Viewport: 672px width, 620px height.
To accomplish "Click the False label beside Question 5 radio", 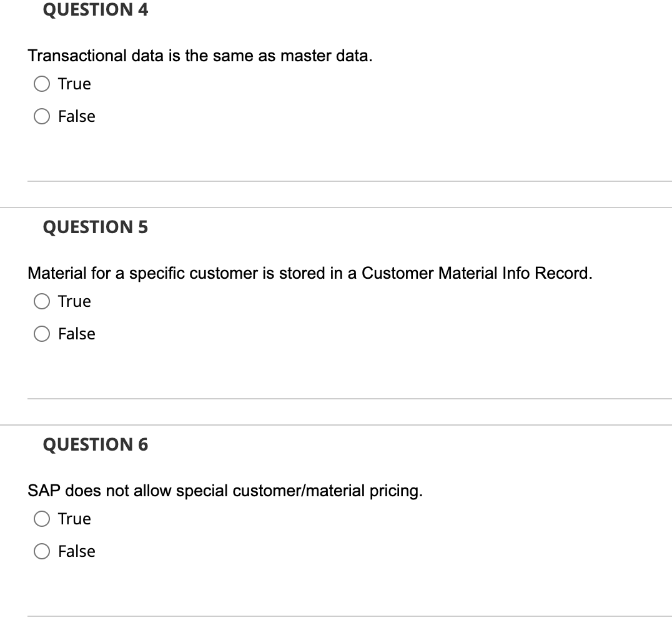I will tap(76, 333).
